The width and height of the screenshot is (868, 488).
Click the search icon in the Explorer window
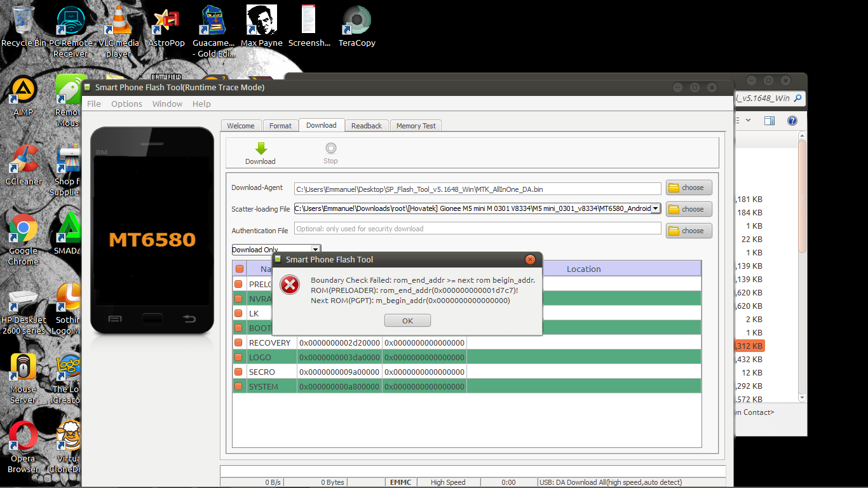pos(798,98)
